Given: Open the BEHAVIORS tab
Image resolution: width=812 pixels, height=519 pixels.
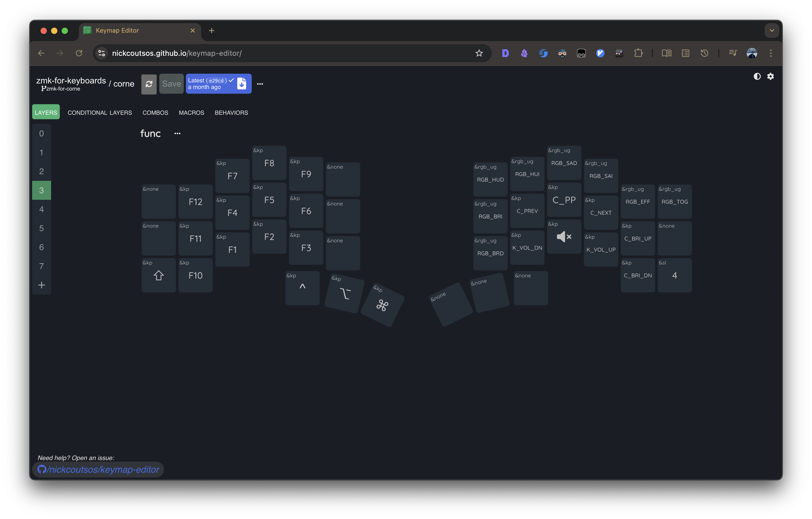Looking at the screenshot, I should point(231,113).
